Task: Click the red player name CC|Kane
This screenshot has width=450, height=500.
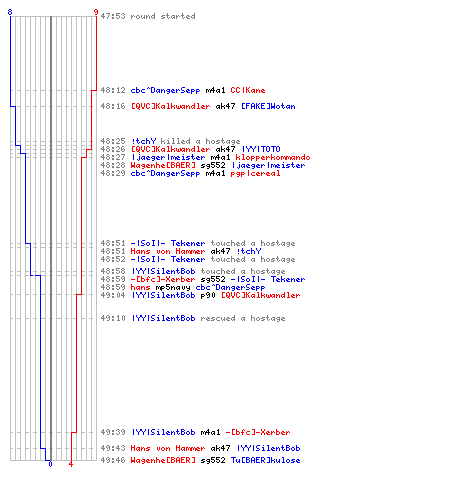Action: (x=248, y=90)
